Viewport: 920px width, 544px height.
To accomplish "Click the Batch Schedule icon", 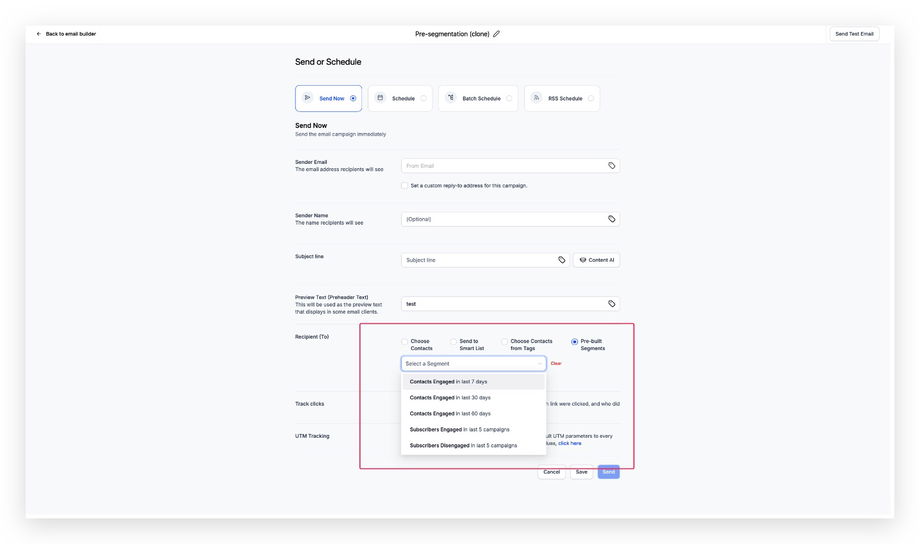I will pyautogui.click(x=451, y=98).
